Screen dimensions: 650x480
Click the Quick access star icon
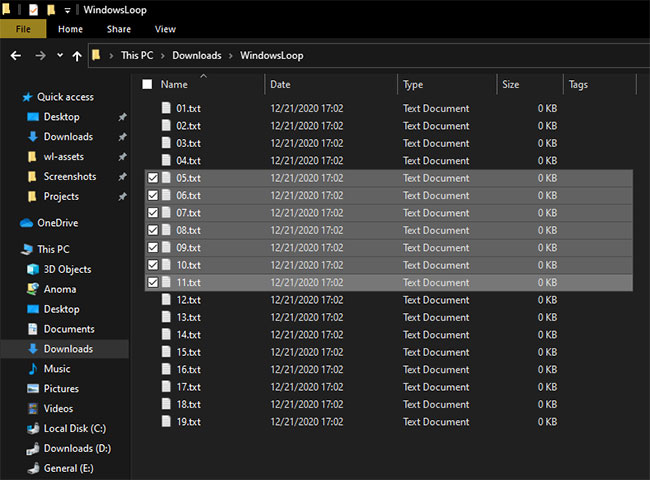click(27, 97)
